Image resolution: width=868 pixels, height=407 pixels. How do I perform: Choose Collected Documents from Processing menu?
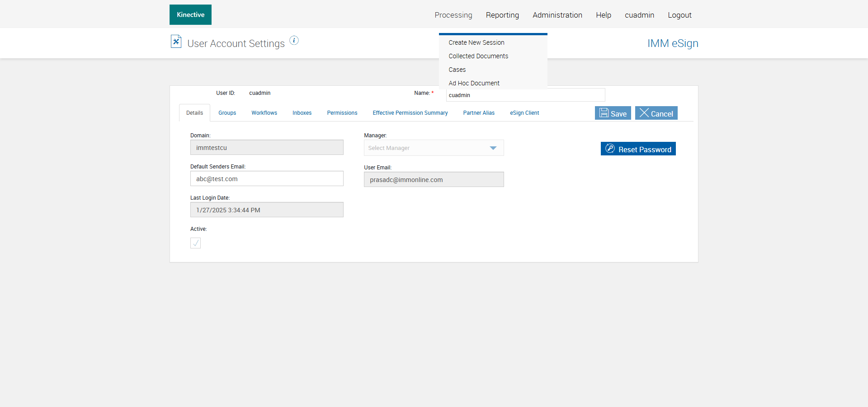click(x=478, y=56)
